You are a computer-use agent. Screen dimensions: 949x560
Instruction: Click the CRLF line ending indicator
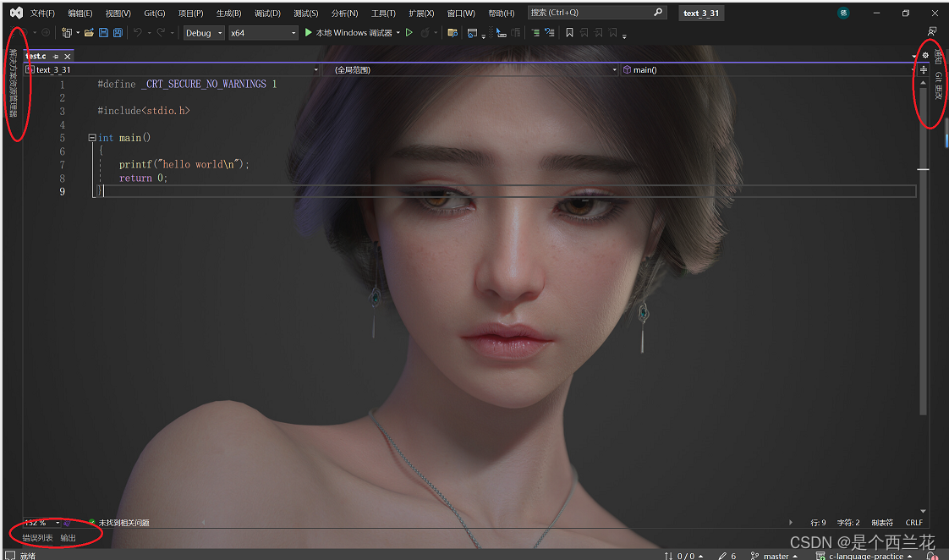913,523
